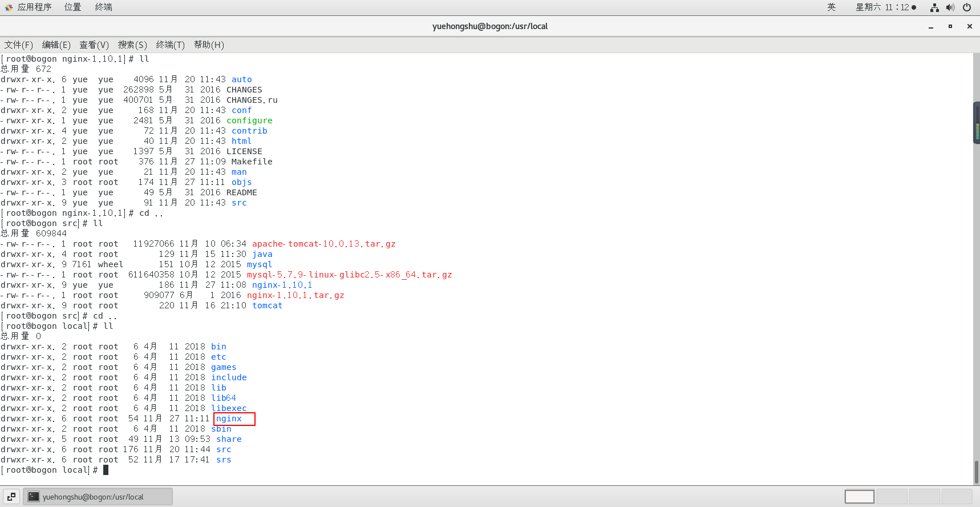Switch to the third workspace in pager

(925, 497)
